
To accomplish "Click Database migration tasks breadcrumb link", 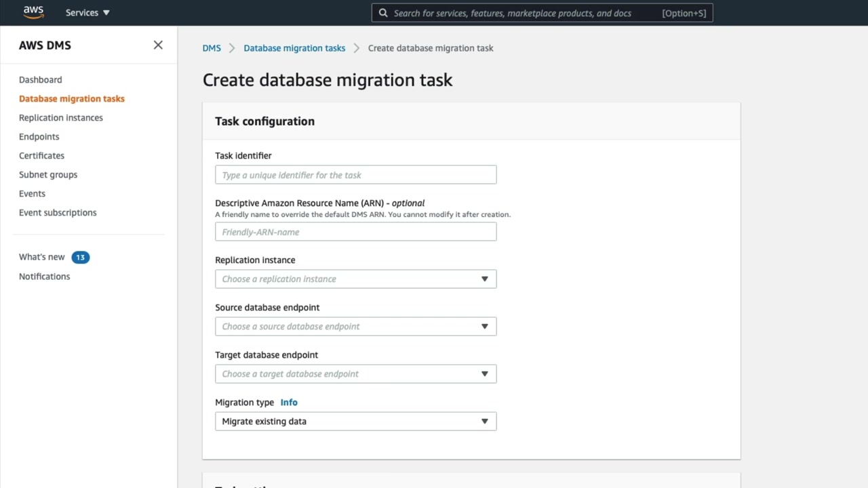I will point(294,48).
